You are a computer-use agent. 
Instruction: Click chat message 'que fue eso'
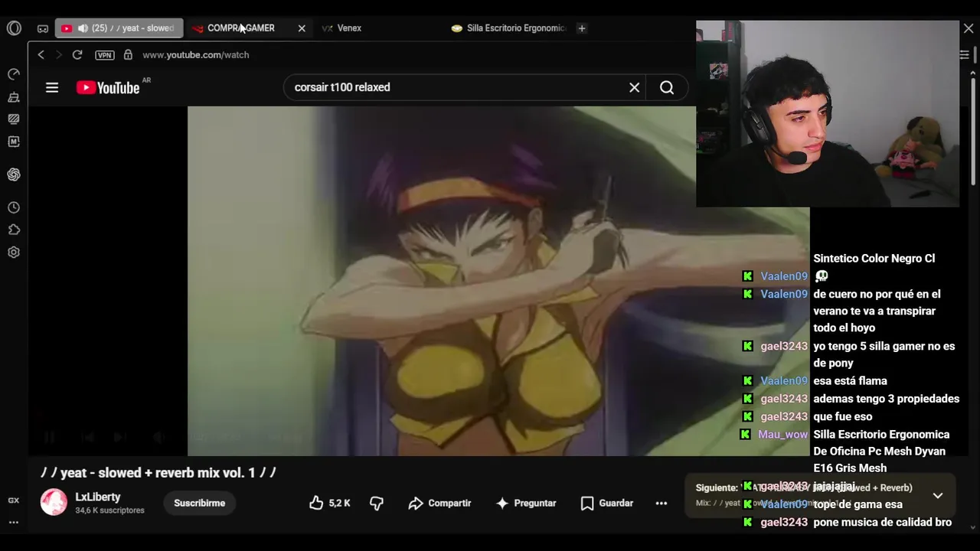[x=842, y=417]
